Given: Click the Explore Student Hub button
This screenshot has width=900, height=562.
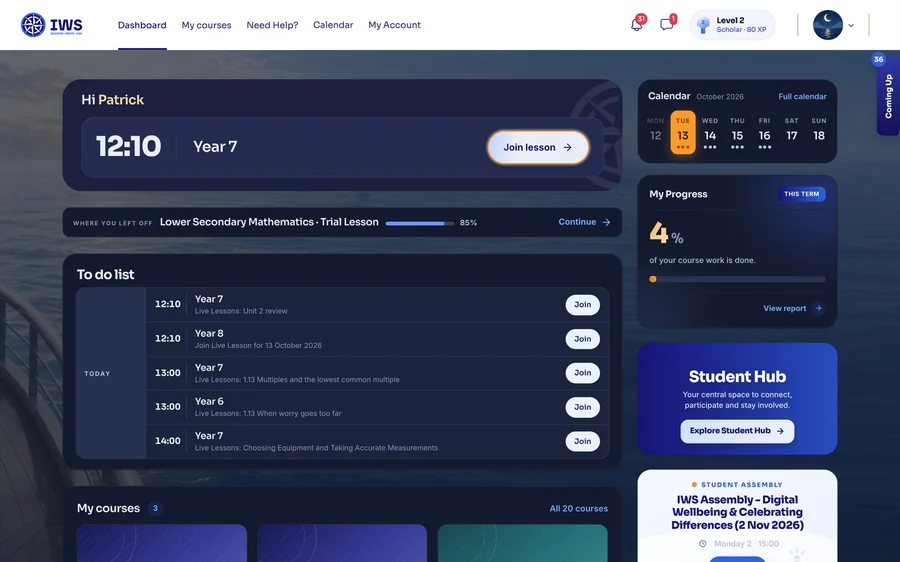Looking at the screenshot, I should pos(737,431).
